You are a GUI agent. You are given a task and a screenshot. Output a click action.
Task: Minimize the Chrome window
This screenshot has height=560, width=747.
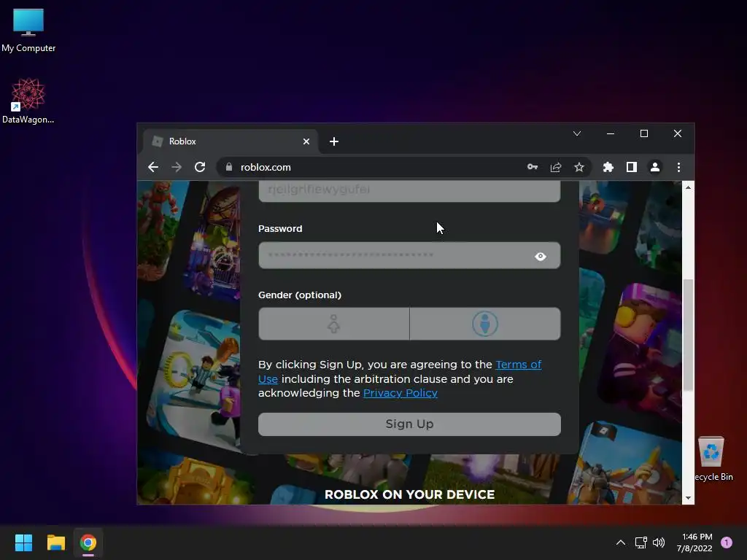pos(611,134)
